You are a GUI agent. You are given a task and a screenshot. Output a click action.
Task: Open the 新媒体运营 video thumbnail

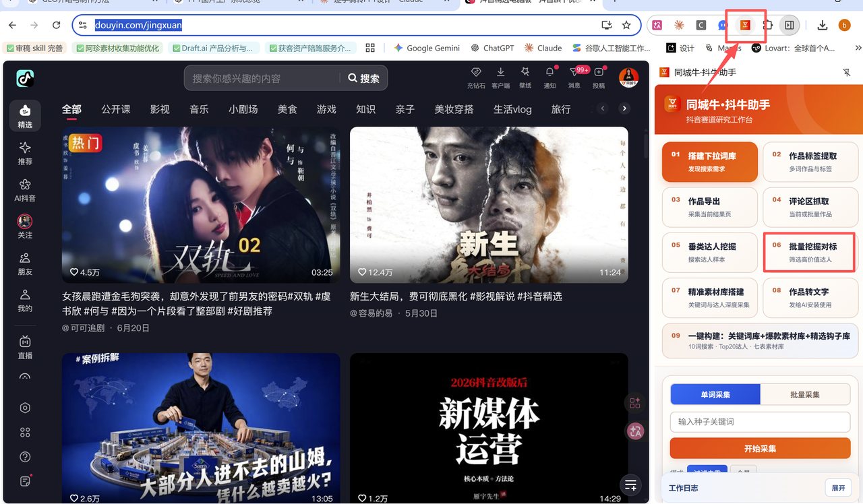[x=489, y=429]
